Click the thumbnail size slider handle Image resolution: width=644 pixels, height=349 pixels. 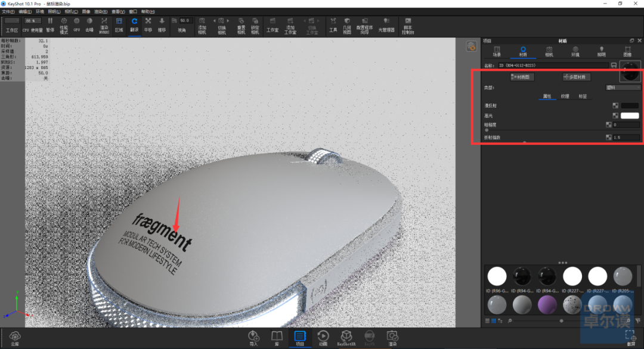point(562,320)
